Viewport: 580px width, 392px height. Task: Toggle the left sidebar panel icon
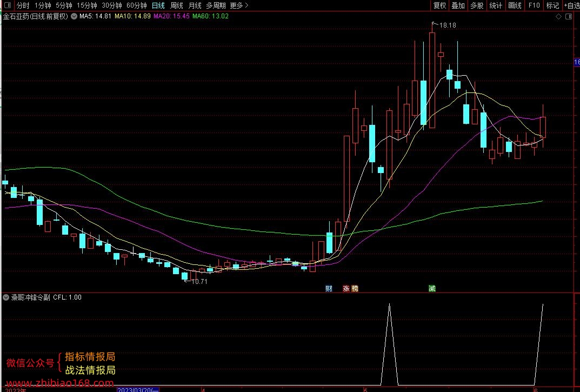8,5
